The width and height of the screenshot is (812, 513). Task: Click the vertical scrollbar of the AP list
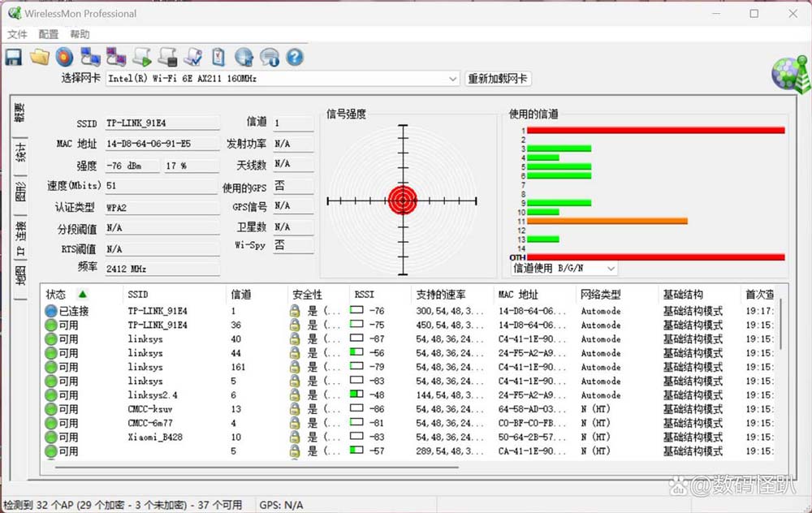[x=781, y=324]
